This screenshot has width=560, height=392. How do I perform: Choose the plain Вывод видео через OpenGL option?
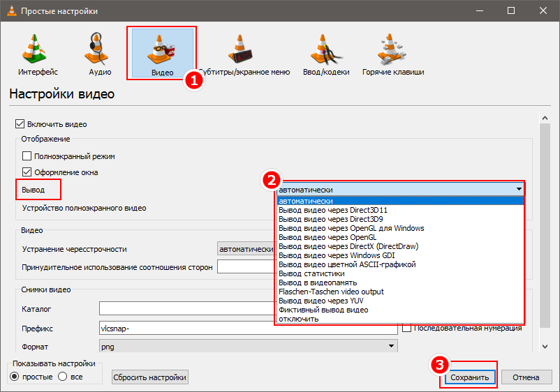pyautogui.click(x=400, y=237)
